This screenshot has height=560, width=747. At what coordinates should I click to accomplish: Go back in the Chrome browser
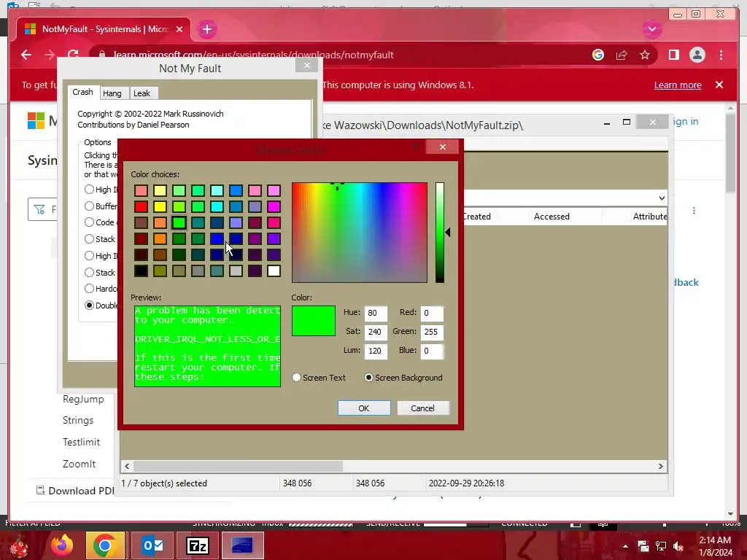26,55
